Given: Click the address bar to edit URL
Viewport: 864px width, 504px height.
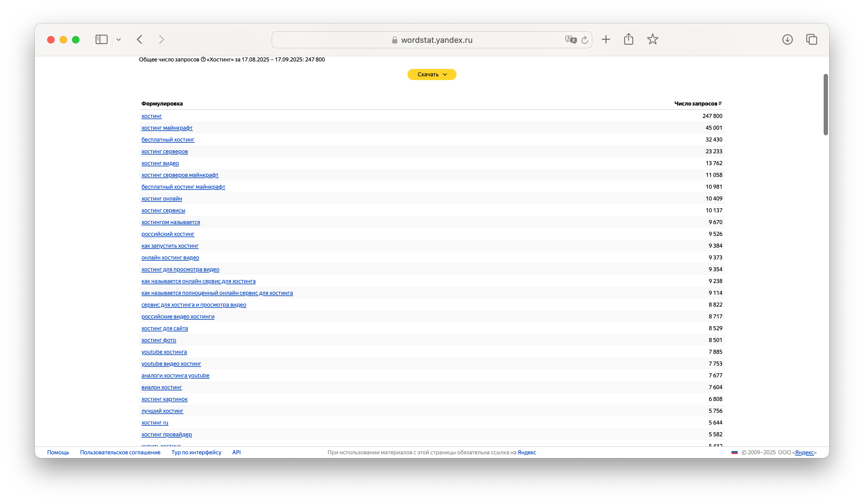Looking at the screenshot, I should point(432,39).
